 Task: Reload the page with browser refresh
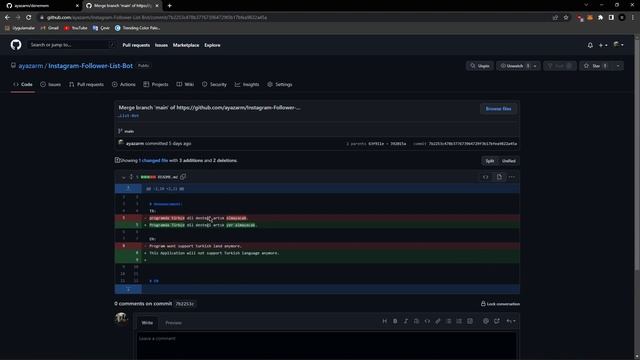click(x=29, y=18)
